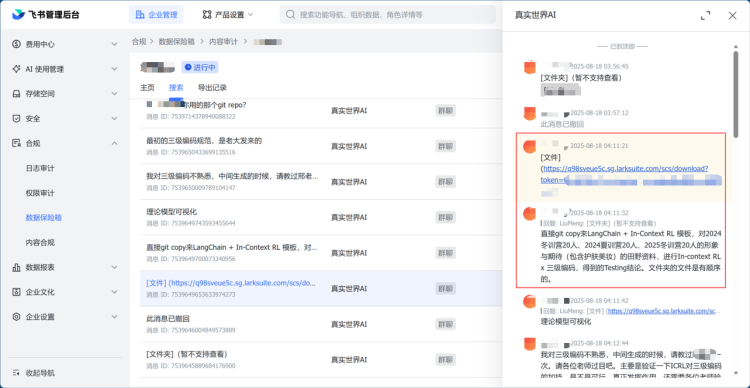Click the 企业管理 building icon

140,15
